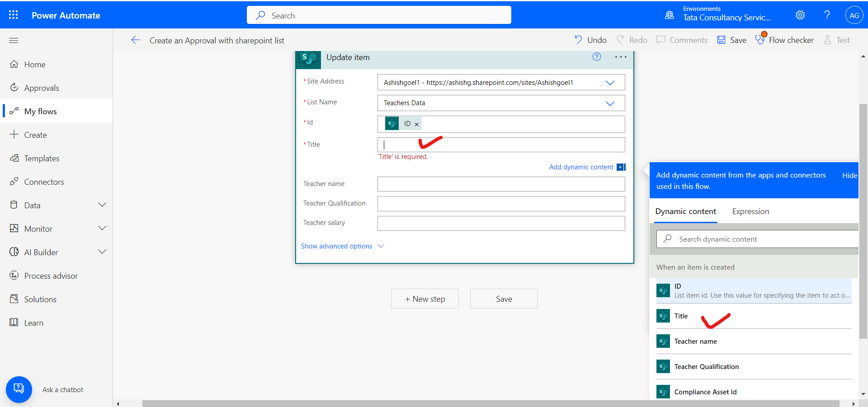Click the chatbot icon at bottom left
The width and height of the screenshot is (868, 407).
click(19, 389)
